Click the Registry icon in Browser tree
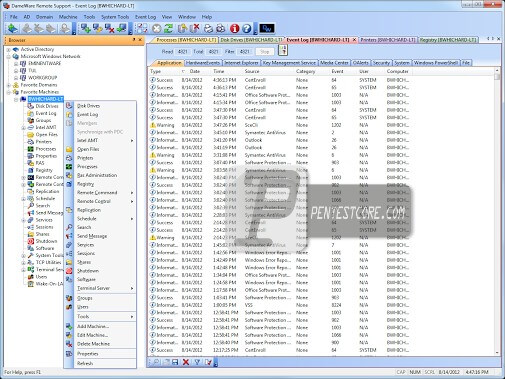 point(30,170)
